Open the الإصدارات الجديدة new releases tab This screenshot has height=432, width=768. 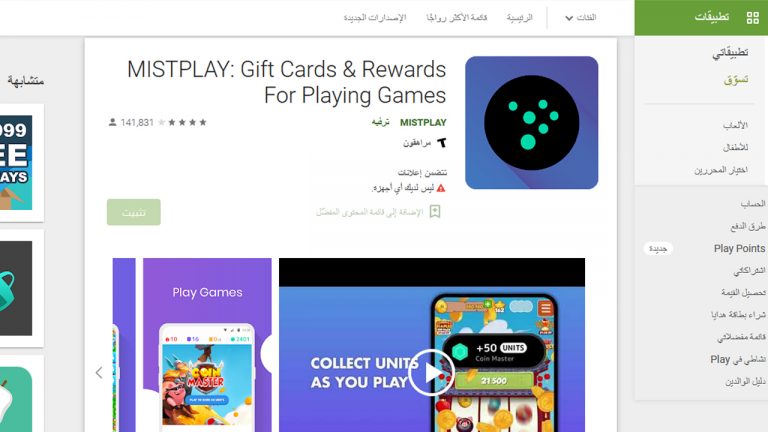pos(375,18)
